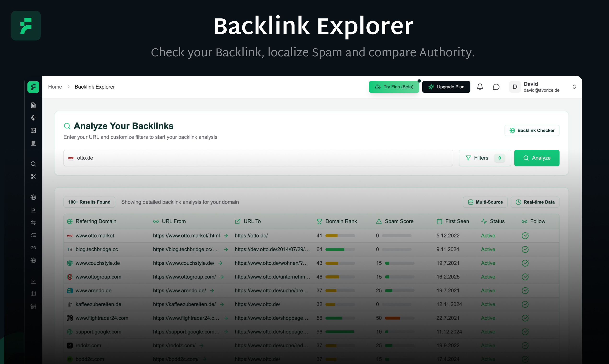Click www.ottogroup.com referring domain
This screenshot has height=364, width=609.
click(x=98, y=277)
